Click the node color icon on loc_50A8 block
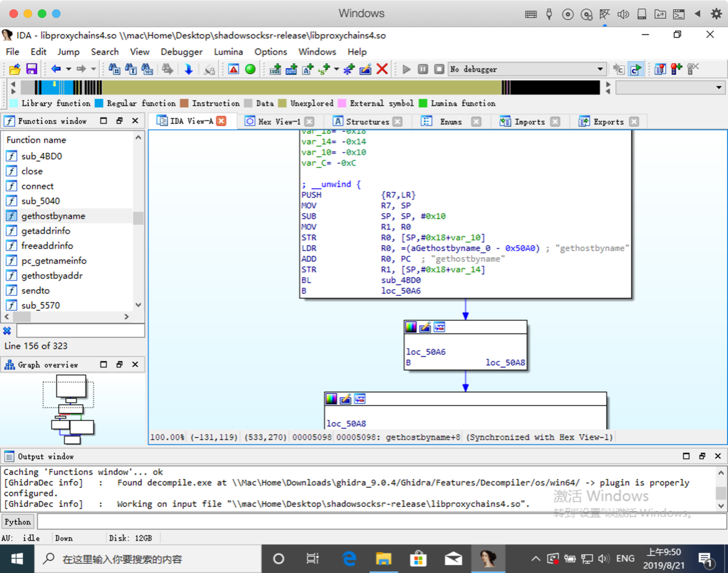Viewport: 728px width, 573px height. [331, 399]
